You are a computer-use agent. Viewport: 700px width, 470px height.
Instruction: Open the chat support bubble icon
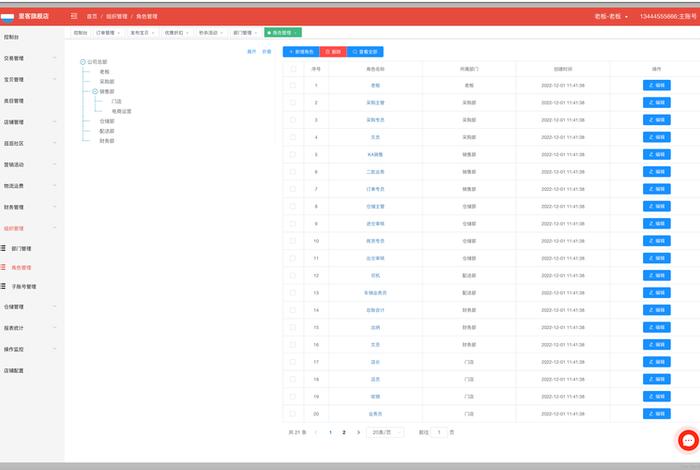688,441
